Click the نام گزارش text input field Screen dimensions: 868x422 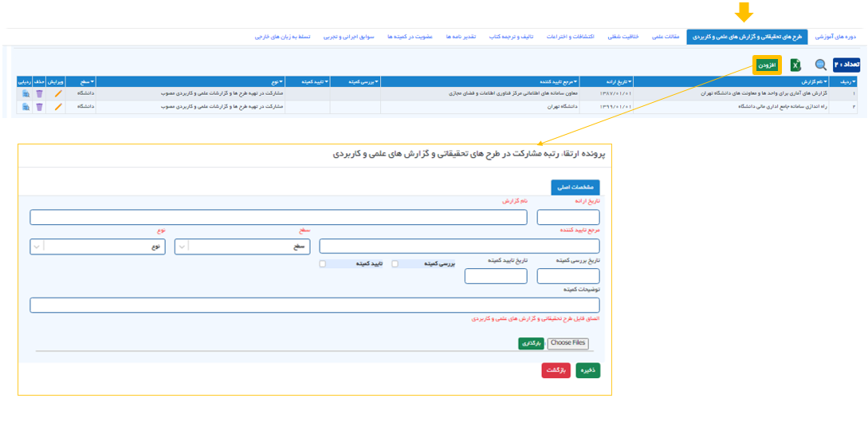click(278, 217)
